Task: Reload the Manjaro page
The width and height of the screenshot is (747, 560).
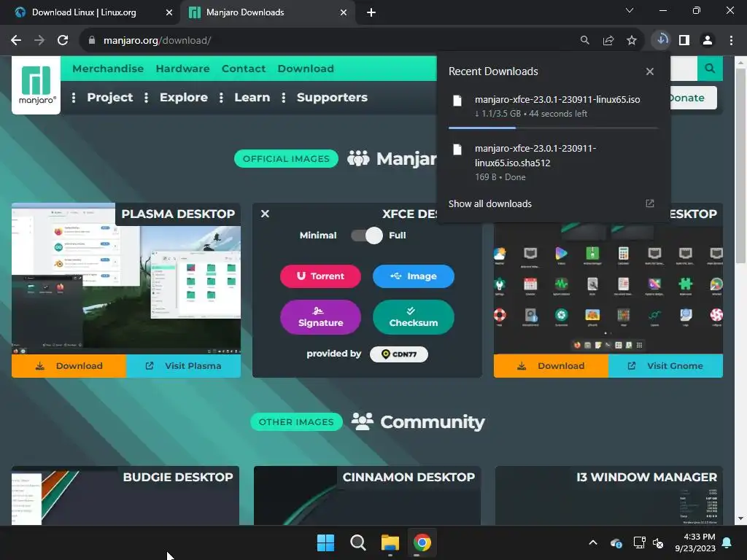Action: 63,41
